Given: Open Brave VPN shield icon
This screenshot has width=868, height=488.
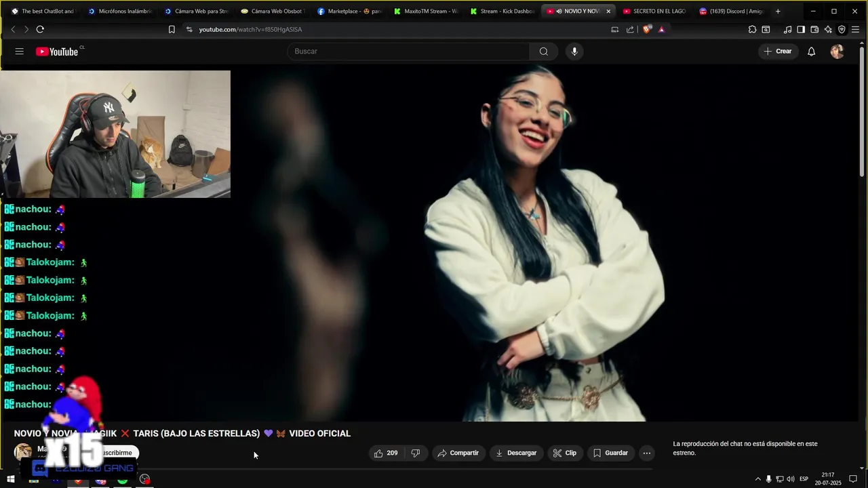Looking at the screenshot, I should tap(842, 29).
